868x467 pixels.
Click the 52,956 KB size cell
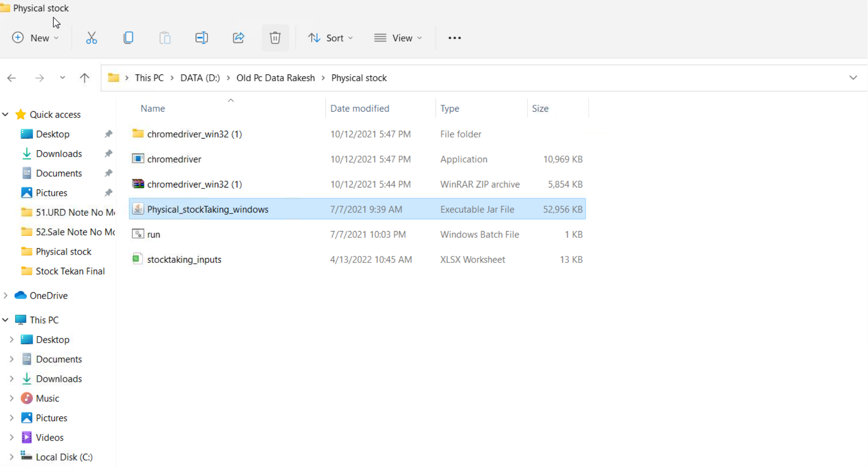tap(563, 209)
